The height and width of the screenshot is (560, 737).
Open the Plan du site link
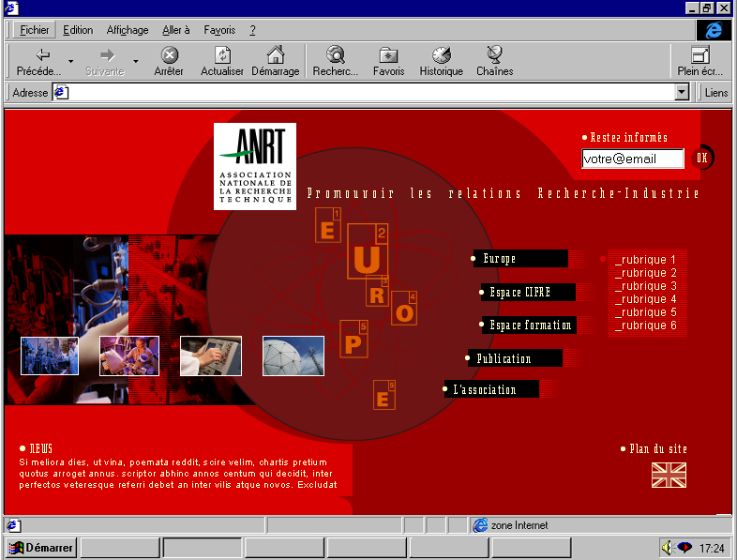(x=658, y=449)
